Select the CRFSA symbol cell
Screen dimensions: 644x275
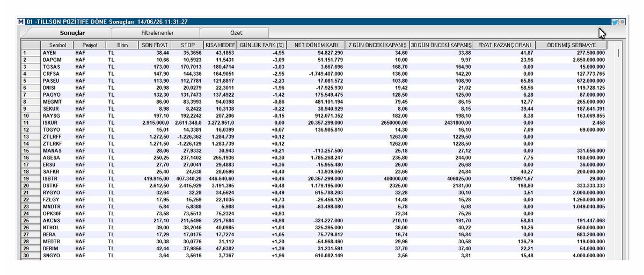click(x=57, y=74)
